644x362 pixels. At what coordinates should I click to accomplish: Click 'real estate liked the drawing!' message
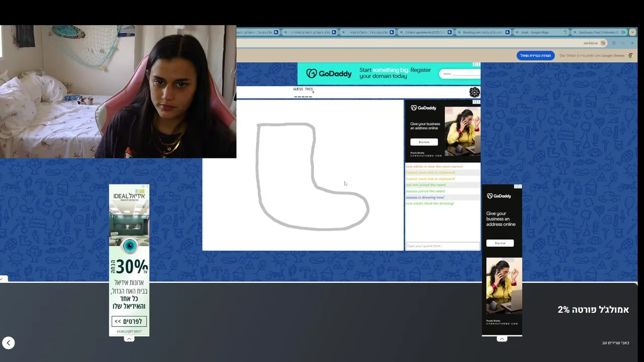click(430, 204)
